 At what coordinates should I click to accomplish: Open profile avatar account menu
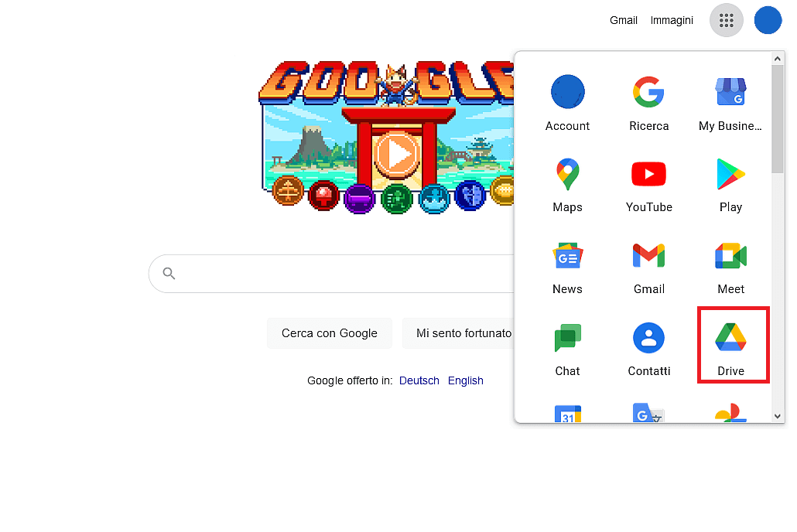coord(768,20)
